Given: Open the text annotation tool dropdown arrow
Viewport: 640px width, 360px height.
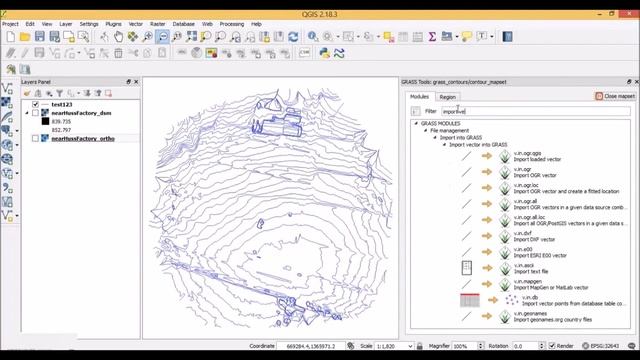Looking at the screenshot, I should click(x=492, y=37).
